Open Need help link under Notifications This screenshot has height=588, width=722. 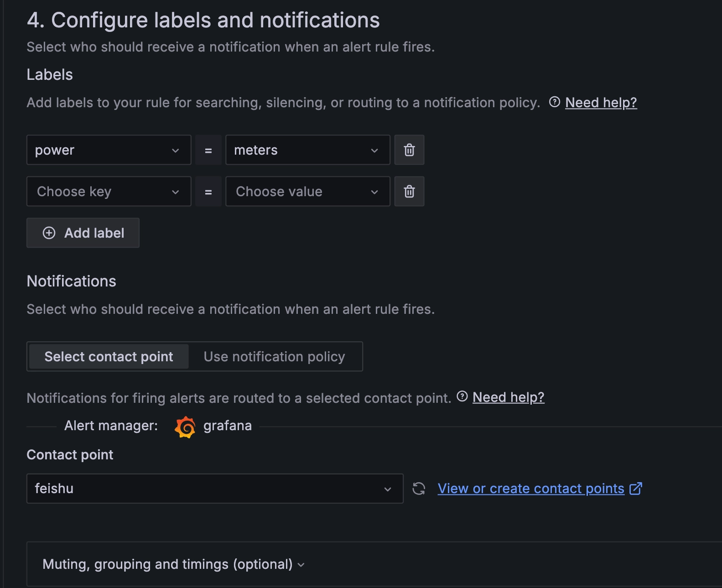coord(508,397)
